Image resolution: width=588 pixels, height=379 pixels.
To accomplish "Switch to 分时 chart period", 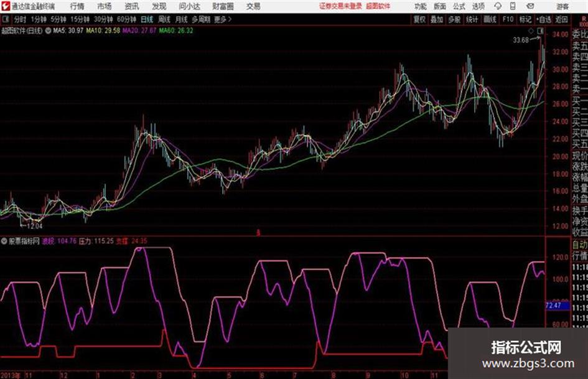I will pos(20,19).
